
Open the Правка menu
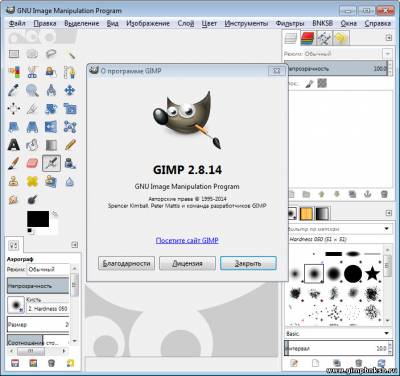[x=45, y=23]
